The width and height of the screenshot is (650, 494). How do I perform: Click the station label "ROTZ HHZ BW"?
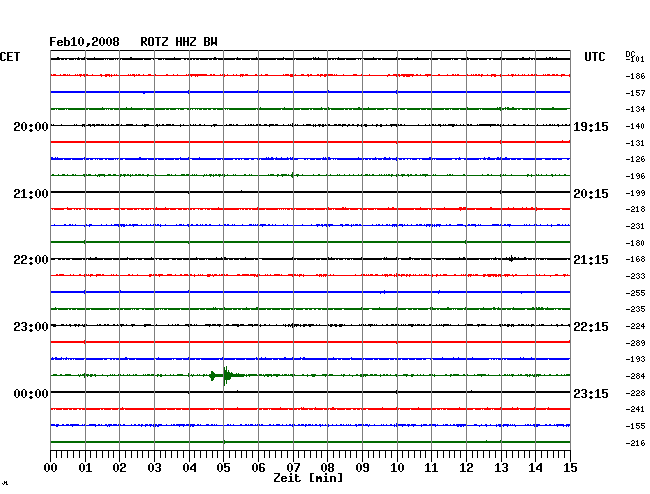tap(179, 42)
